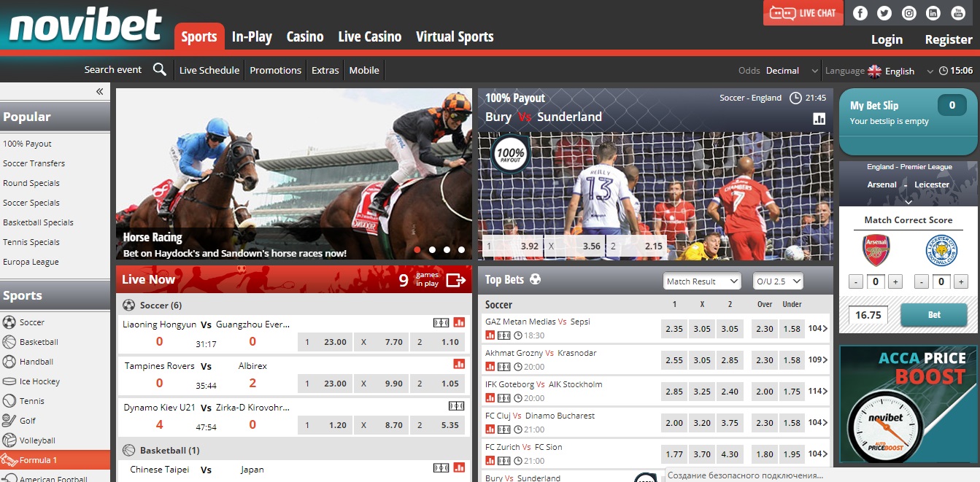This screenshot has width=980, height=482.
Task: Open stats icon for FC Zurich vs FC Sion
Action: (490, 461)
